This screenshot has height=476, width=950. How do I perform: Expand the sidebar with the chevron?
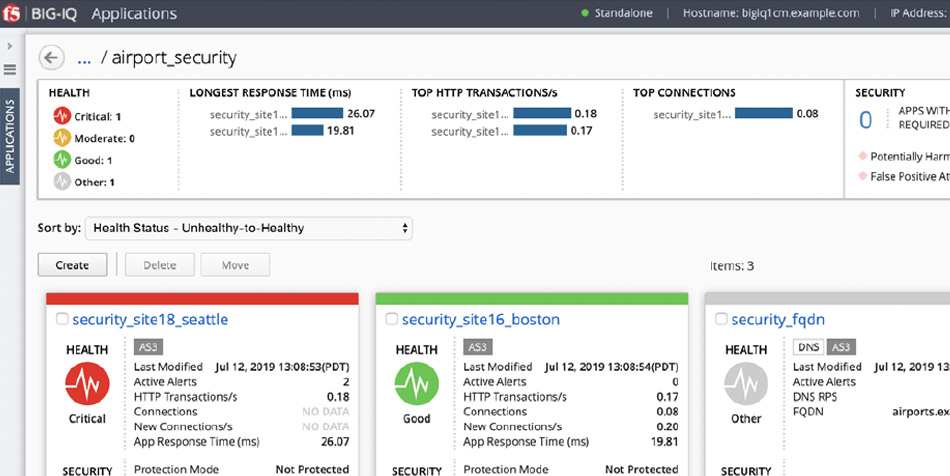tap(10, 46)
